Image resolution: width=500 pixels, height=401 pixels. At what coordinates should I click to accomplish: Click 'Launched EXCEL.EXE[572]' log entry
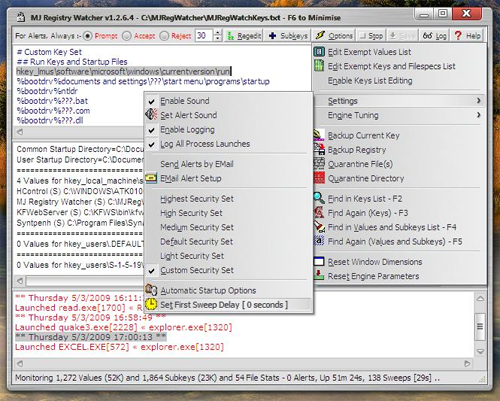119,347
